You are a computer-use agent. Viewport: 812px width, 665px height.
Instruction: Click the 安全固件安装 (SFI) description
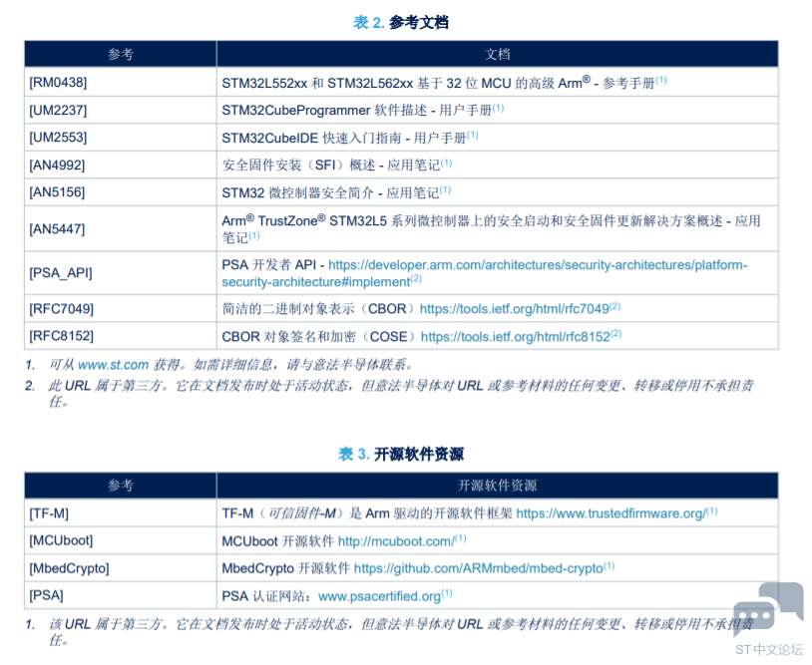click(x=337, y=166)
